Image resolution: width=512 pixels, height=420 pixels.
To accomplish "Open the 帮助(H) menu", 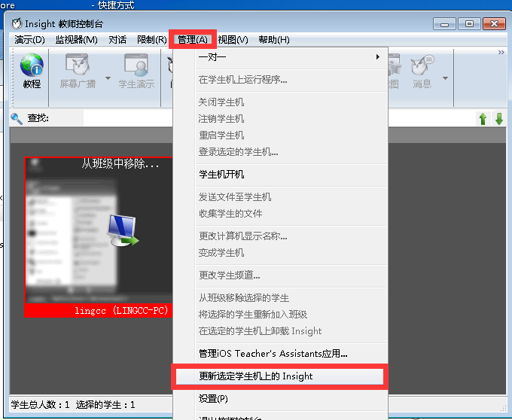I will coord(273,40).
